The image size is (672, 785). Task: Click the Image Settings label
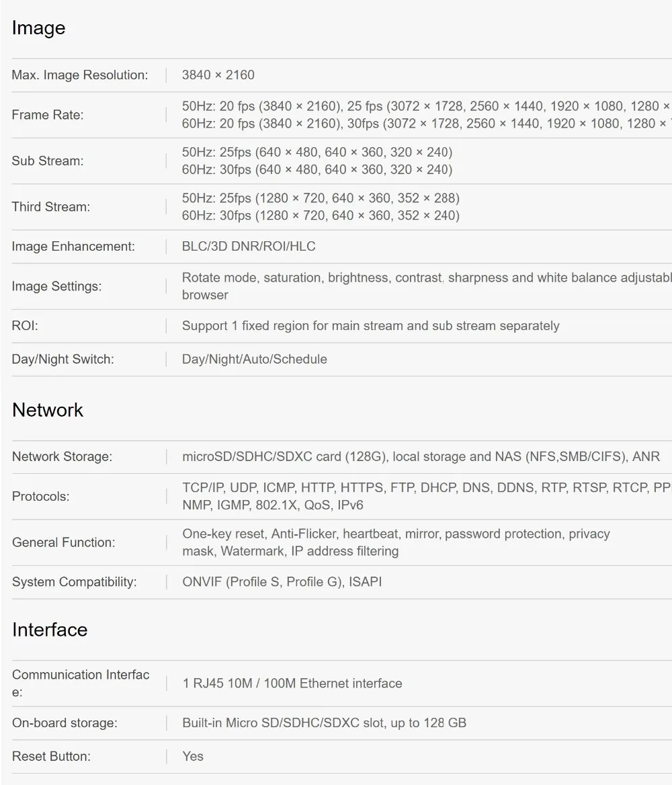click(56, 286)
